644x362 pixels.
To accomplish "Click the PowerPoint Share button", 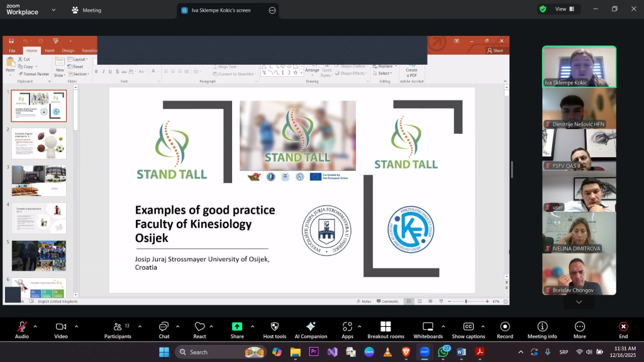I will pyautogui.click(x=495, y=50).
